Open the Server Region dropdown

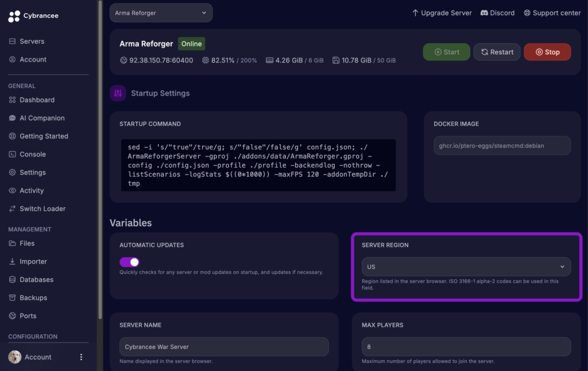click(466, 266)
